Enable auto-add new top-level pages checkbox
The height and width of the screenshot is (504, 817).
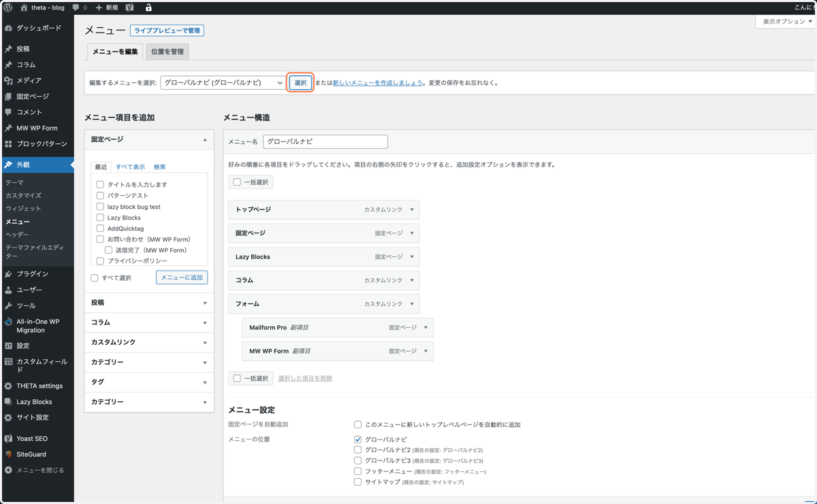[x=357, y=424]
